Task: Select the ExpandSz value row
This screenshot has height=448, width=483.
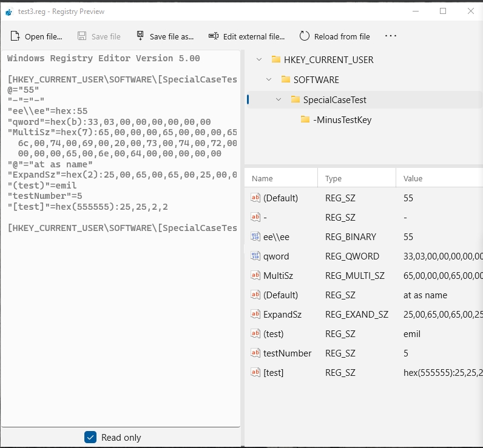Action: tap(364, 315)
